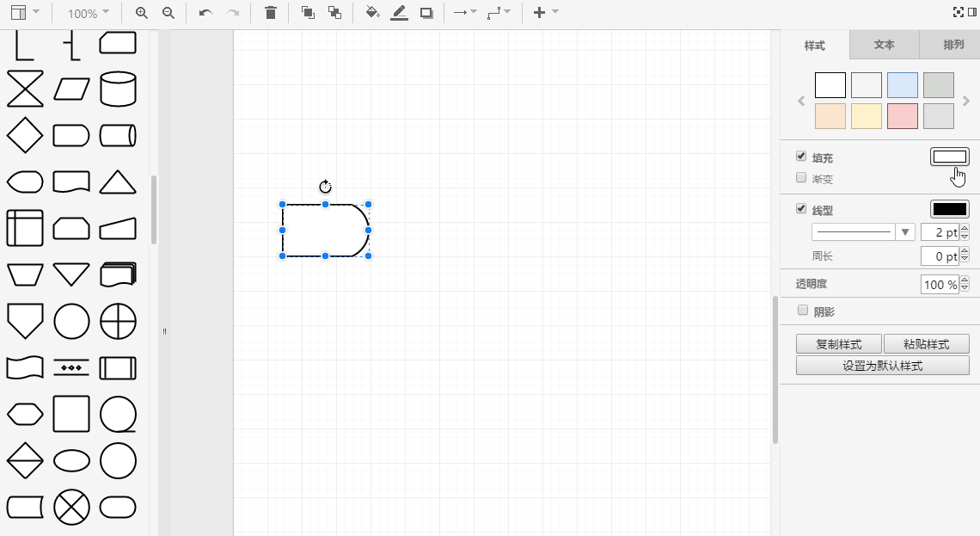Image resolution: width=980 pixels, height=536 pixels.
Task: Switch to the 排列 tab
Action: pyautogui.click(x=952, y=45)
